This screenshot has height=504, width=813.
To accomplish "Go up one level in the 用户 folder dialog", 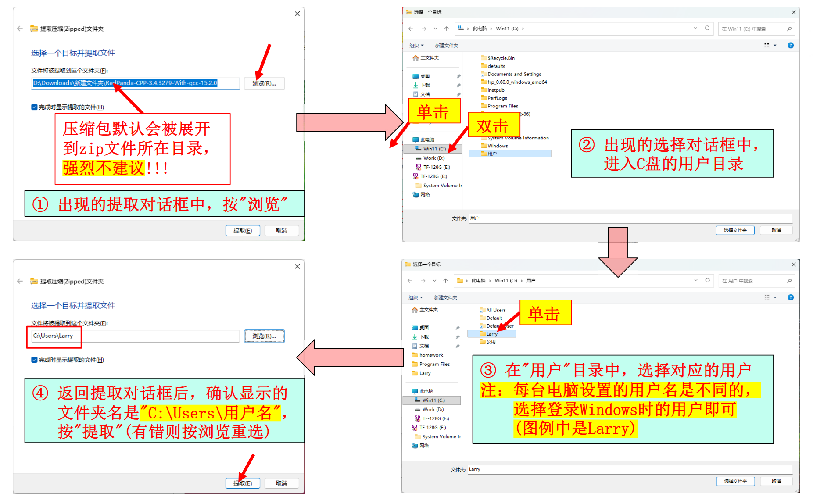I will 445,281.
